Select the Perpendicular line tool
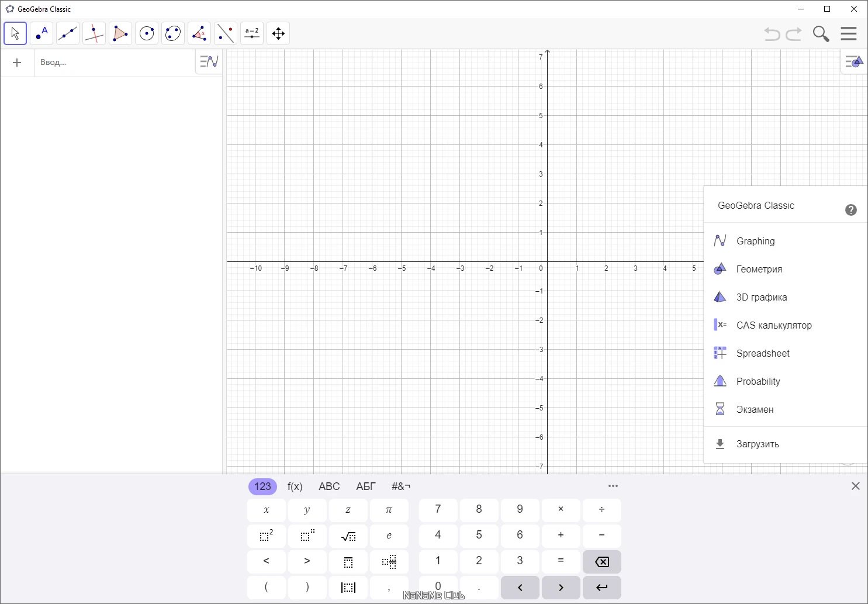The height and width of the screenshot is (604, 868). coord(94,33)
